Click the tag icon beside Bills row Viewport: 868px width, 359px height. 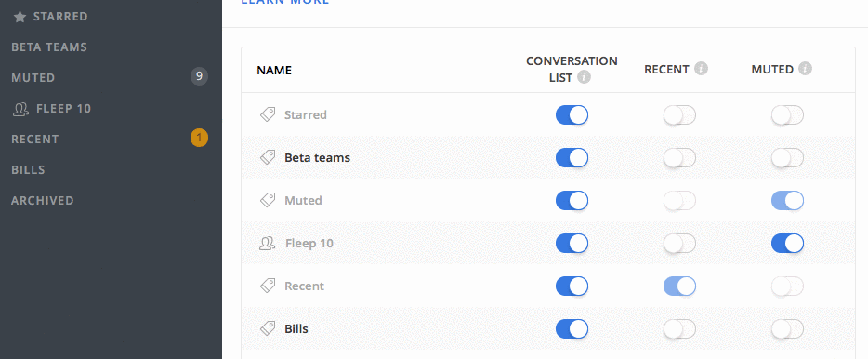coord(268,328)
